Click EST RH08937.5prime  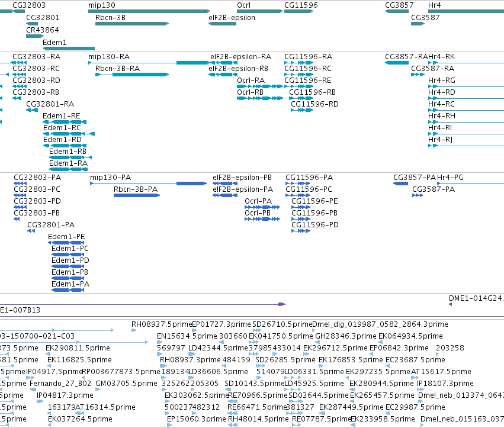[x=161, y=324]
